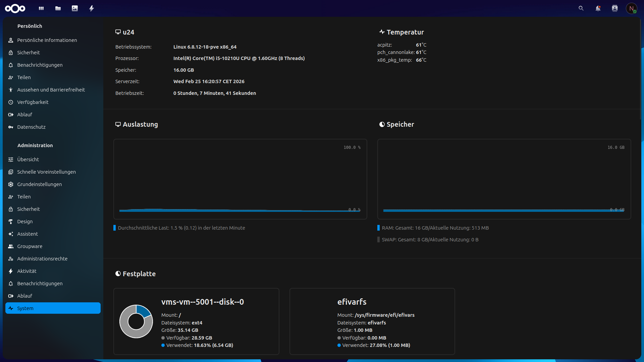Select Datenschutz in the personal section
644x362 pixels.
pos(31,127)
